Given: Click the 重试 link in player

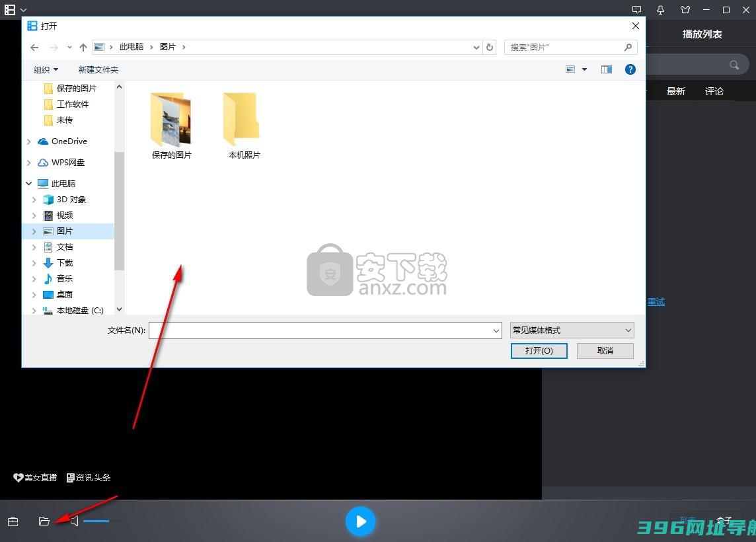Looking at the screenshot, I should 656,302.
